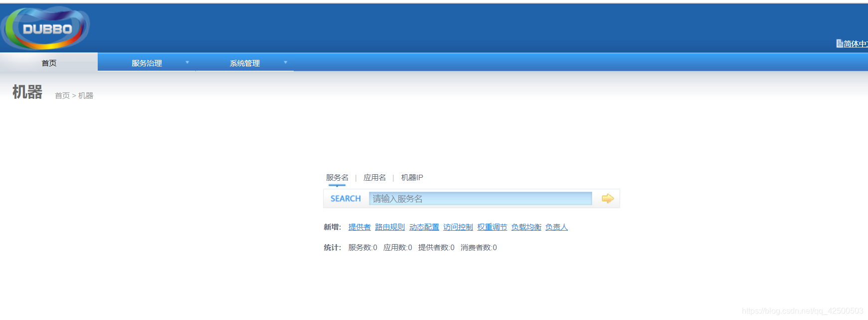Viewport: 868px width, 320px height.
Task: Click the 机器 breadcrumb text
Action: click(86, 95)
